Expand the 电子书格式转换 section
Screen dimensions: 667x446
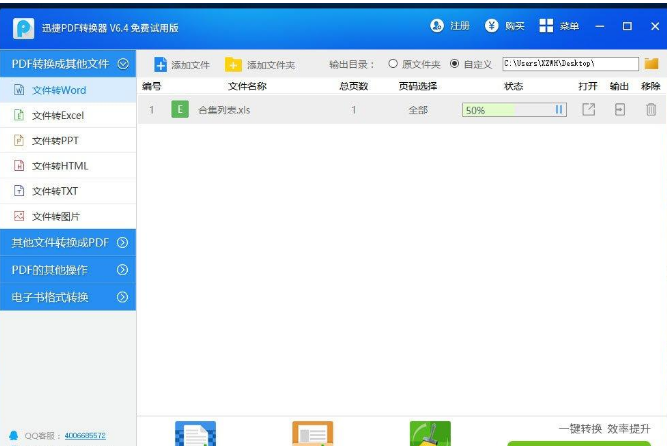[x=123, y=297]
